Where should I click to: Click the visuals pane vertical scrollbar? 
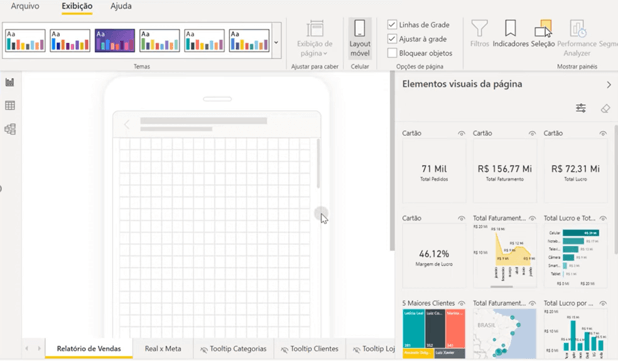click(x=616, y=189)
